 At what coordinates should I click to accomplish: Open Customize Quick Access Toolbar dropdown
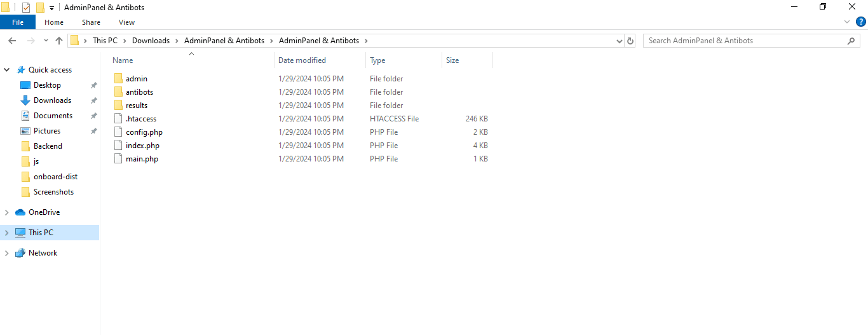pos(51,8)
